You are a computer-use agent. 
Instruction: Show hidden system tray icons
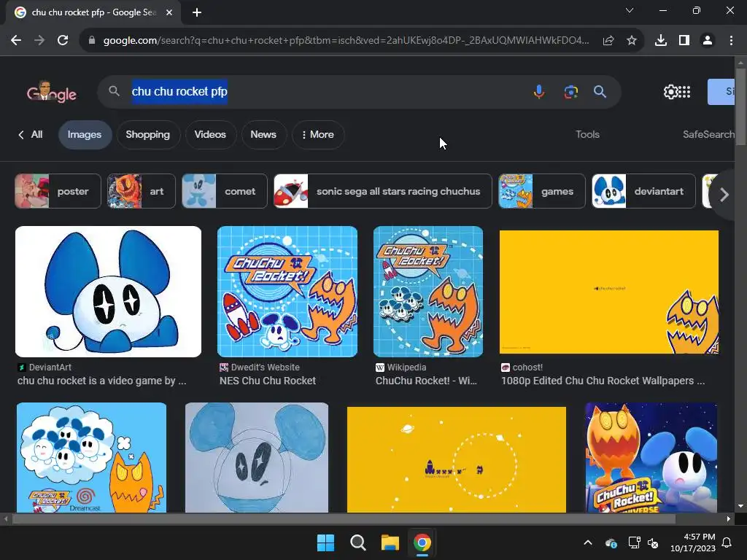pos(588,542)
